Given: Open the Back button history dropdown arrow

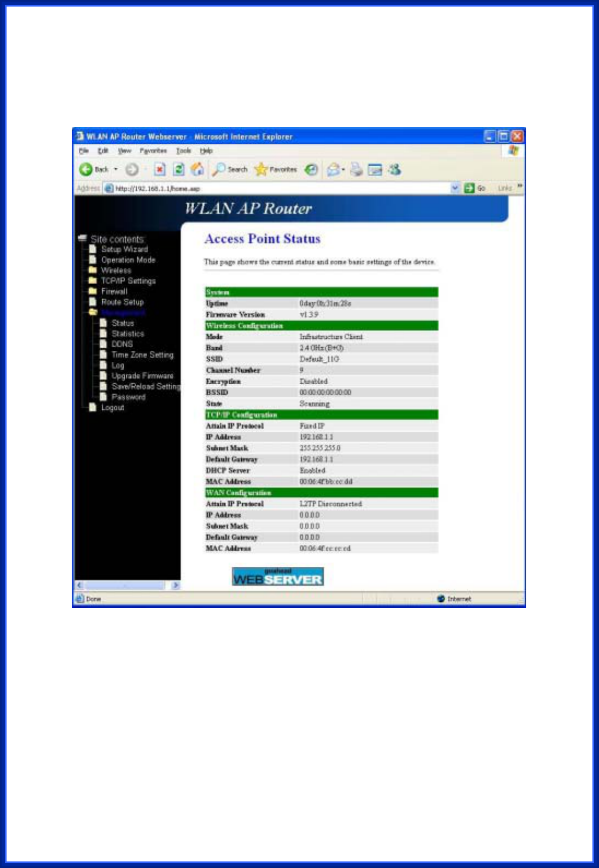Looking at the screenshot, I should (x=116, y=169).
